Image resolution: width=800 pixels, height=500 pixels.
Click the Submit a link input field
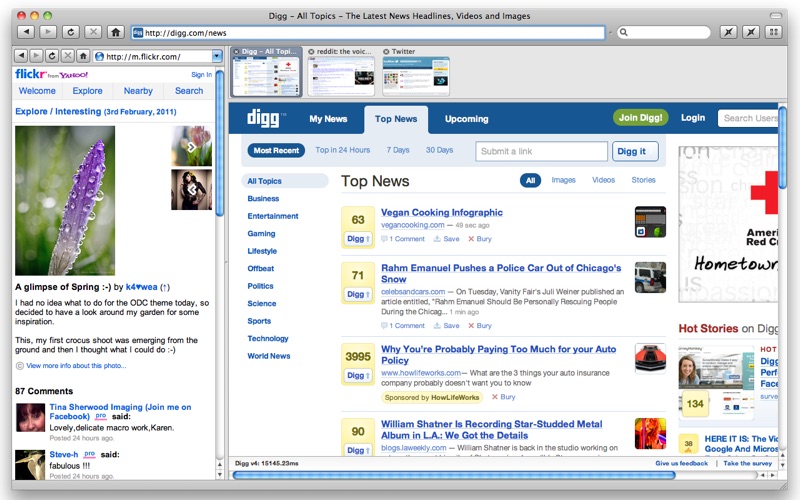tap(541, 151)
